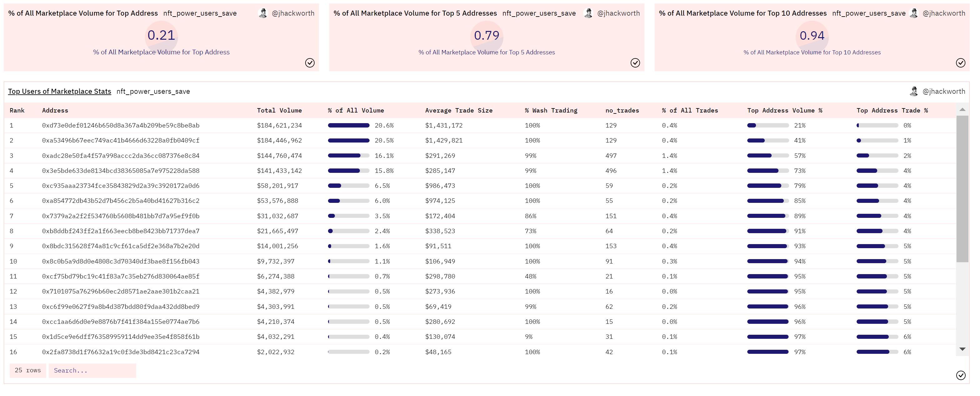The image size is (980, 396).
Task: Click rank 1 volume percentage bar
Action: pos(348,125)
